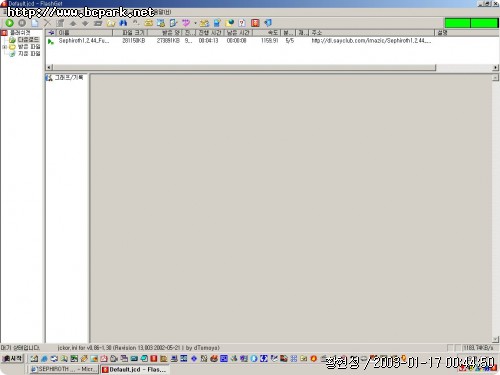
Task: Sort by the 속도 column header
Action: click(267, 33)
